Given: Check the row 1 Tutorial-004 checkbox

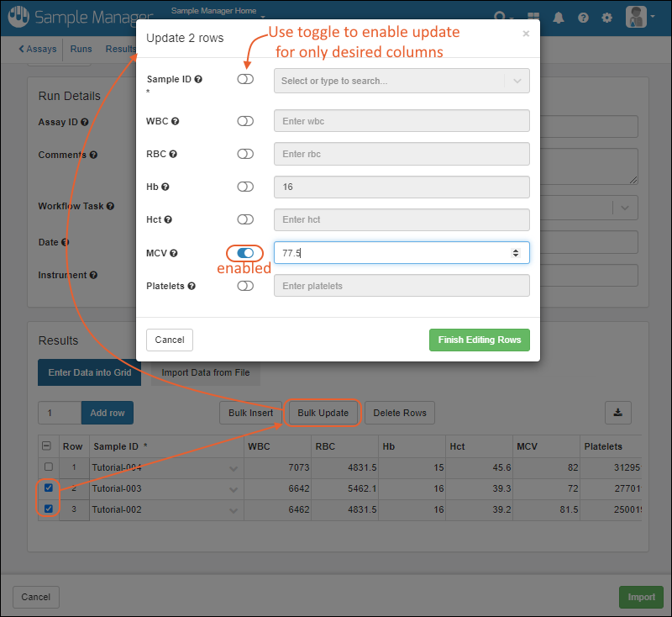Looking at the screenshot, I should pyautogui.click(x=49, y=467).
